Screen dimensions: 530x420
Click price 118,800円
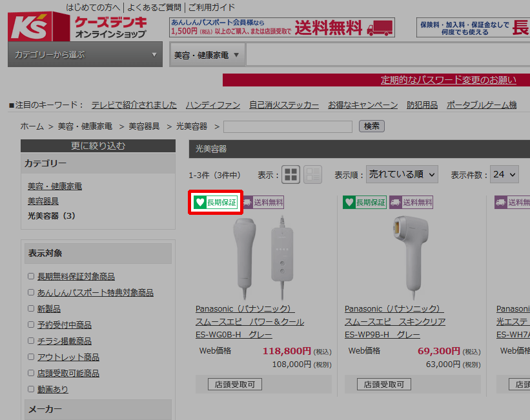287,351
